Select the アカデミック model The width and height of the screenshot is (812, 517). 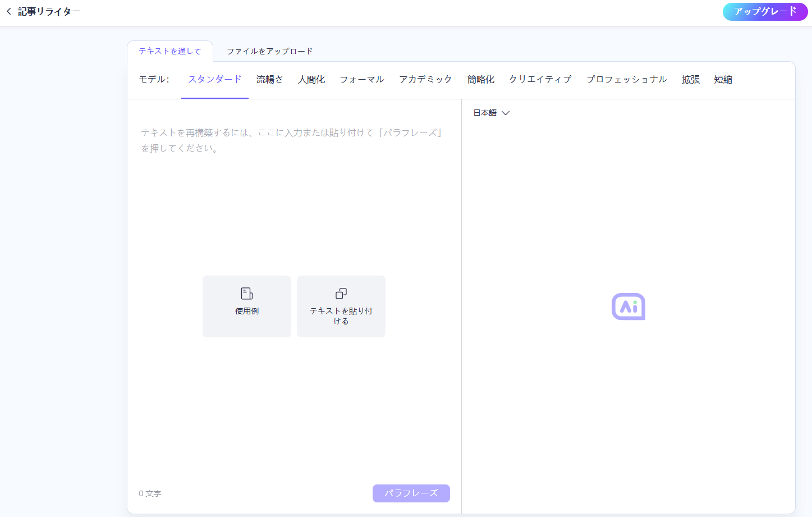pyautogui.click(x=425, y=79)
